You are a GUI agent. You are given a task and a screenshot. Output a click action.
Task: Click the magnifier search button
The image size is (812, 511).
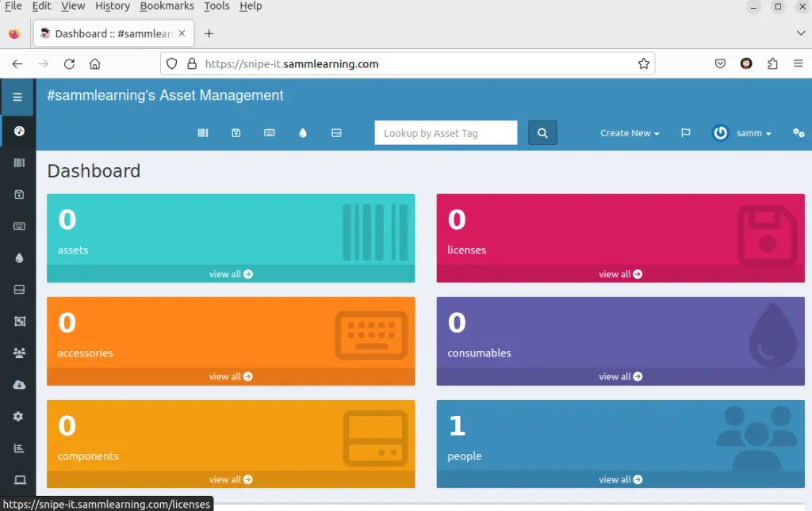[542, 133]
